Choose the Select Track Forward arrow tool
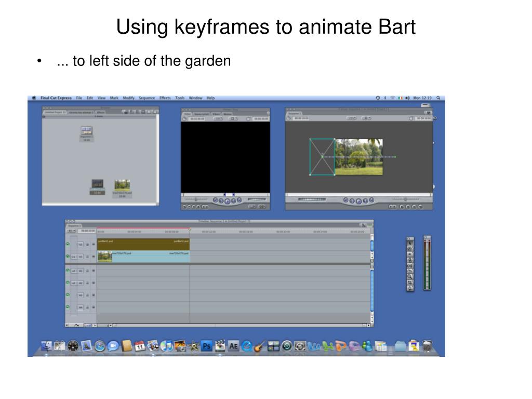Screen dimensions: 532x399 [410, 254]
